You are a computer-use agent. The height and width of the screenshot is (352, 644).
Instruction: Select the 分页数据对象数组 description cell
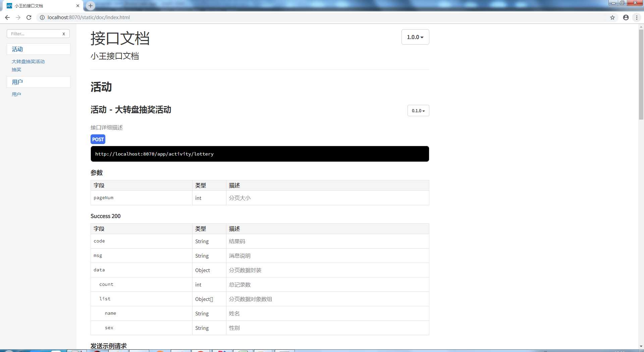click(327, 299)
